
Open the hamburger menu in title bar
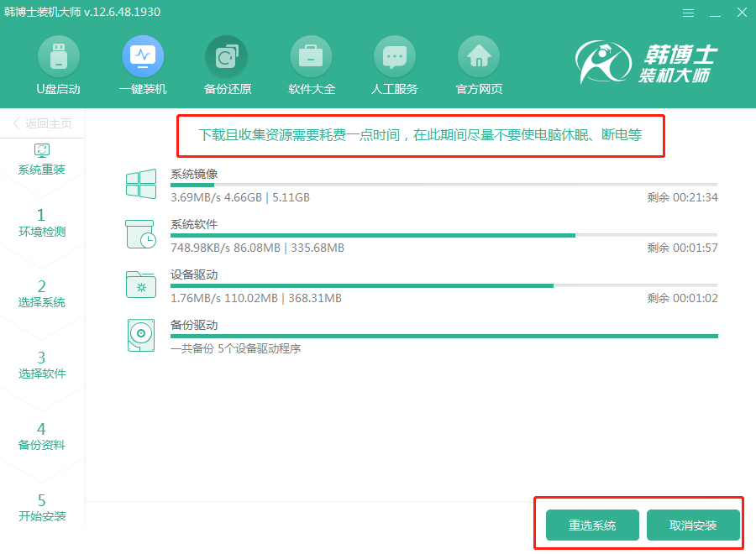pos(688,12)
